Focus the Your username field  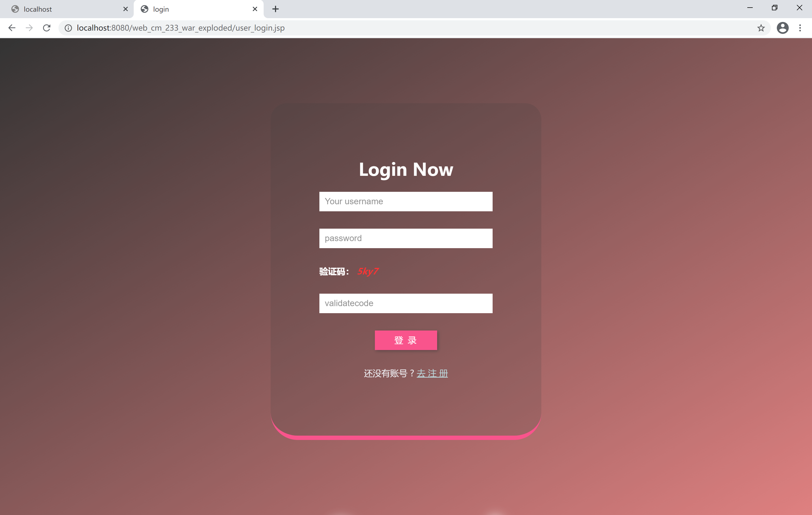click(x=406, y=202)
